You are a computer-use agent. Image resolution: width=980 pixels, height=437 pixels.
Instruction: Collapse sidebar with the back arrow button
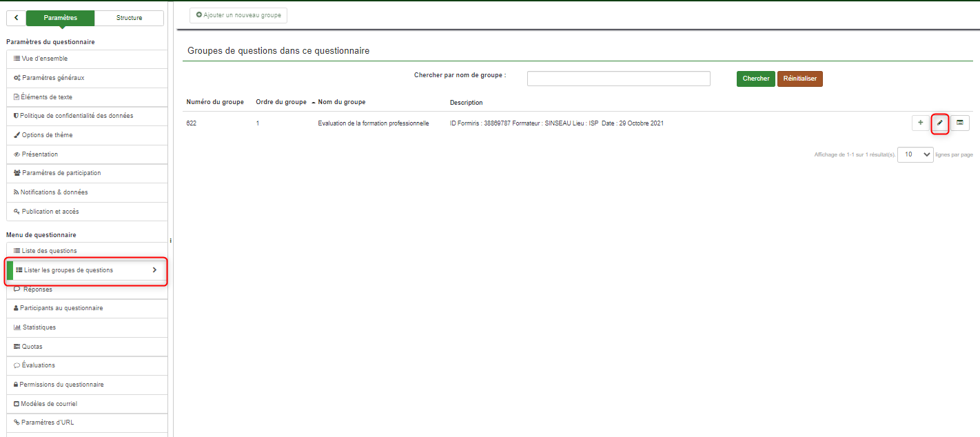click(x=16, y=18)
